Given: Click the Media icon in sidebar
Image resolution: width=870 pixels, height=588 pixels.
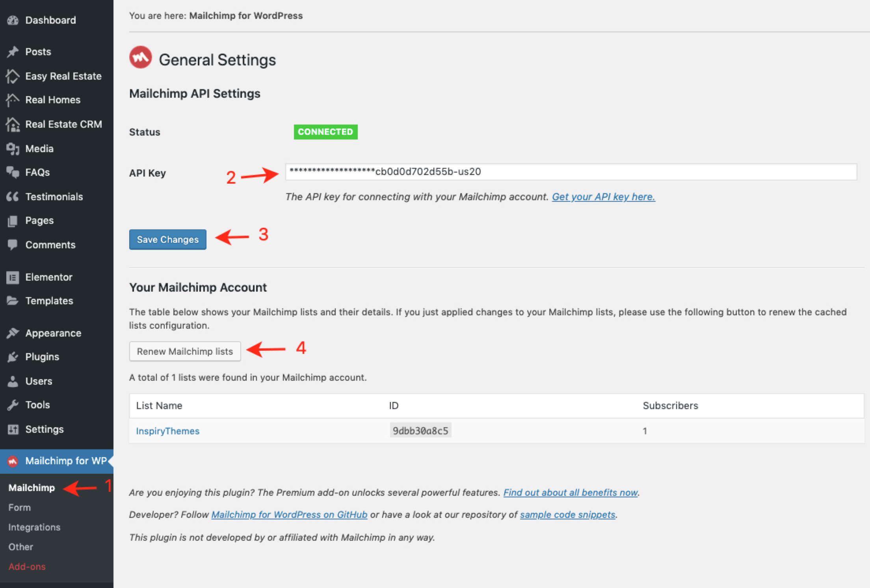Looking at the screenshot, I should click(x=13, y=149).
